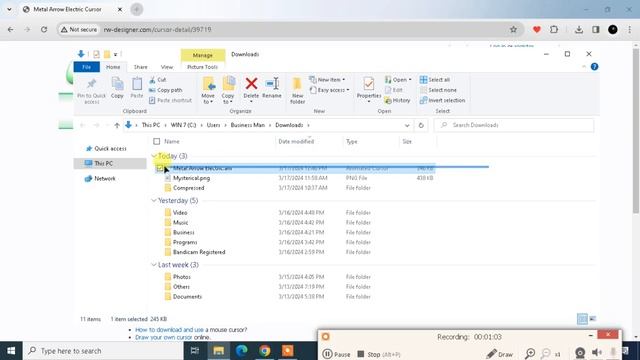Image resolution: width=640 pixels, height=360 pixels.
Task: Open the Windows Start menu
Action: tap(11, 351)
